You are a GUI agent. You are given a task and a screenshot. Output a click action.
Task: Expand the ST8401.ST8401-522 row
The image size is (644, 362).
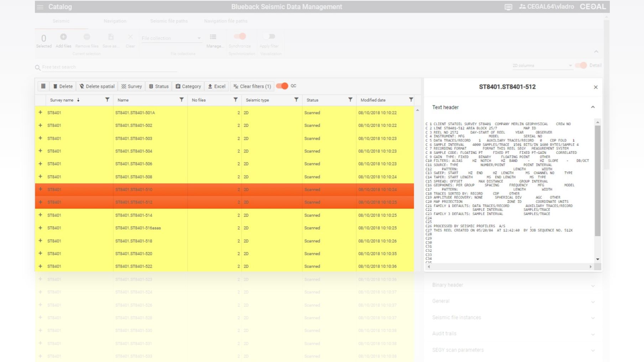pos(40,266)
